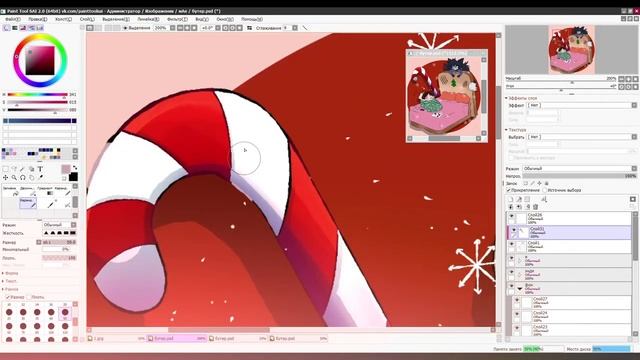
Task: Toggle visibility of the Фон folder
Action: (x=511, y=286)
